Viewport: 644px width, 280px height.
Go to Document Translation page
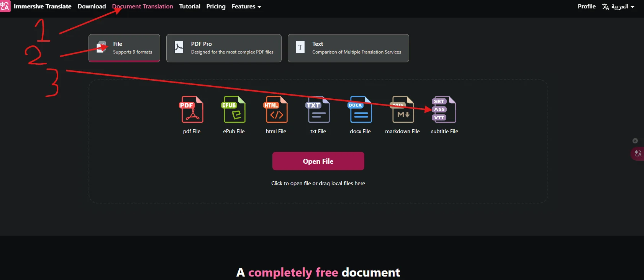tap(143, 7)
